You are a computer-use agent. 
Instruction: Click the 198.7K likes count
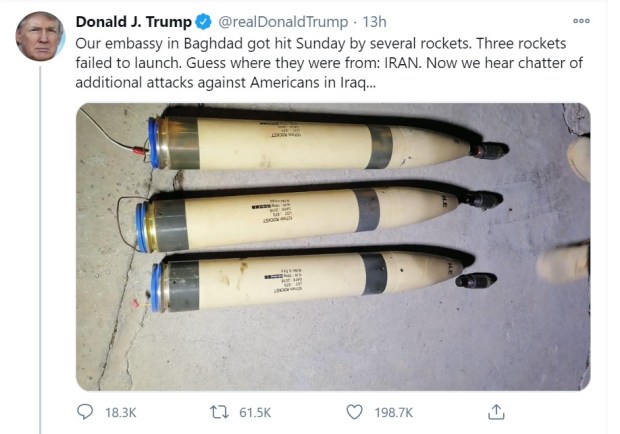[393, 413]
